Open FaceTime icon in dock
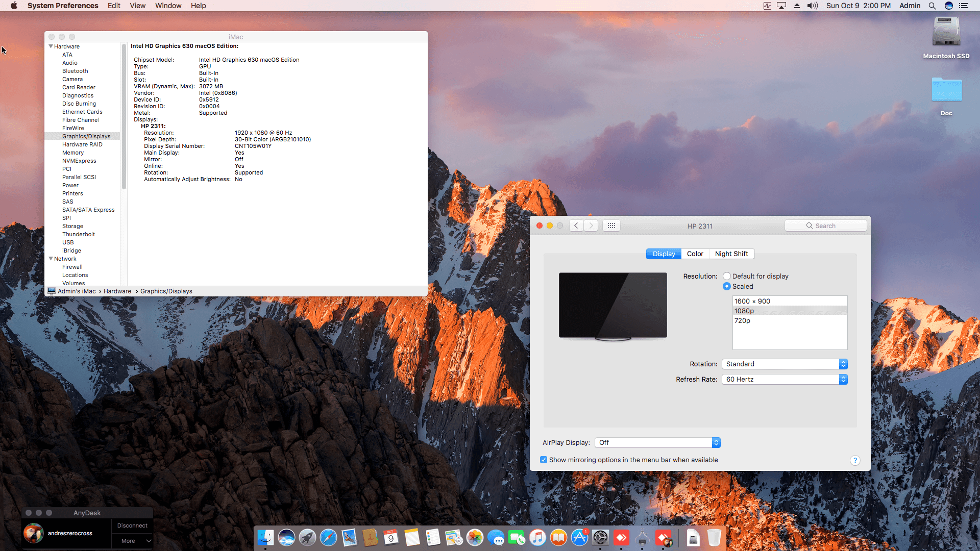This screenshot has width=980, height=551. [517, 537]
